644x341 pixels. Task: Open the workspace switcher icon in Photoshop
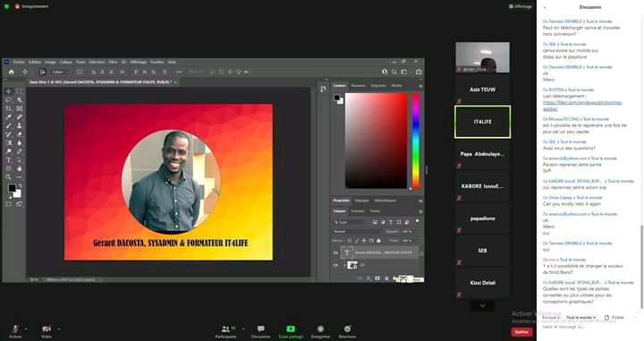(x=404, y=72)
